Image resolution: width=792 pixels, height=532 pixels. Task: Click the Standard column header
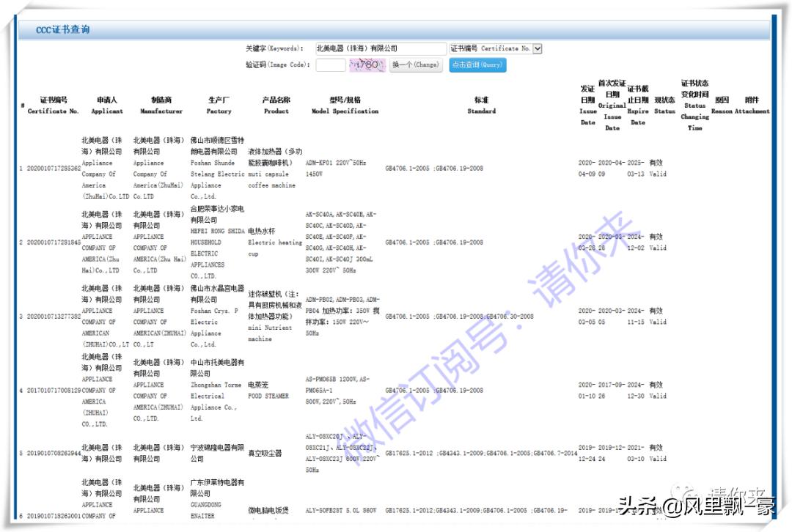click(x=481, y=105)
